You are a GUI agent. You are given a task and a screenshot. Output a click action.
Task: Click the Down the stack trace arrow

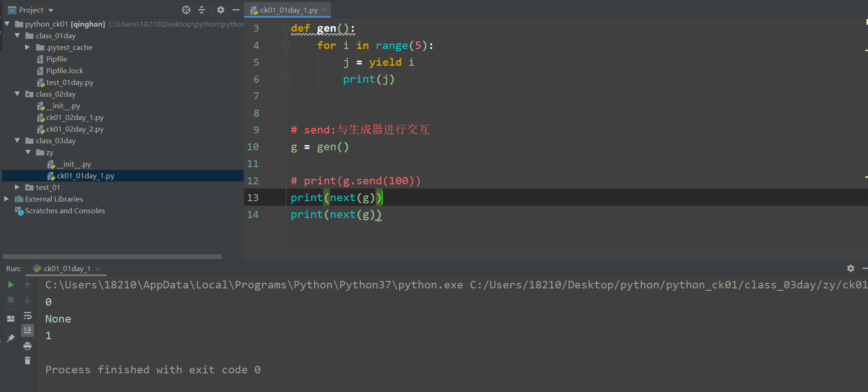[28, 300]
